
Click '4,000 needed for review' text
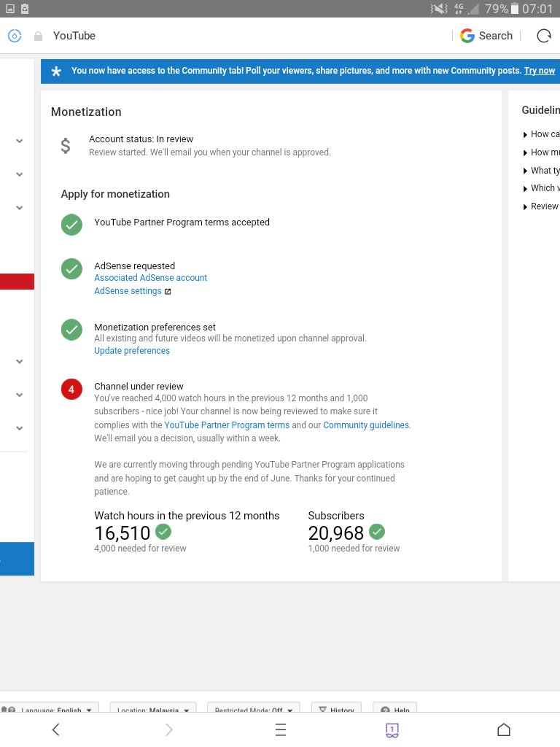tap(140, 549)
